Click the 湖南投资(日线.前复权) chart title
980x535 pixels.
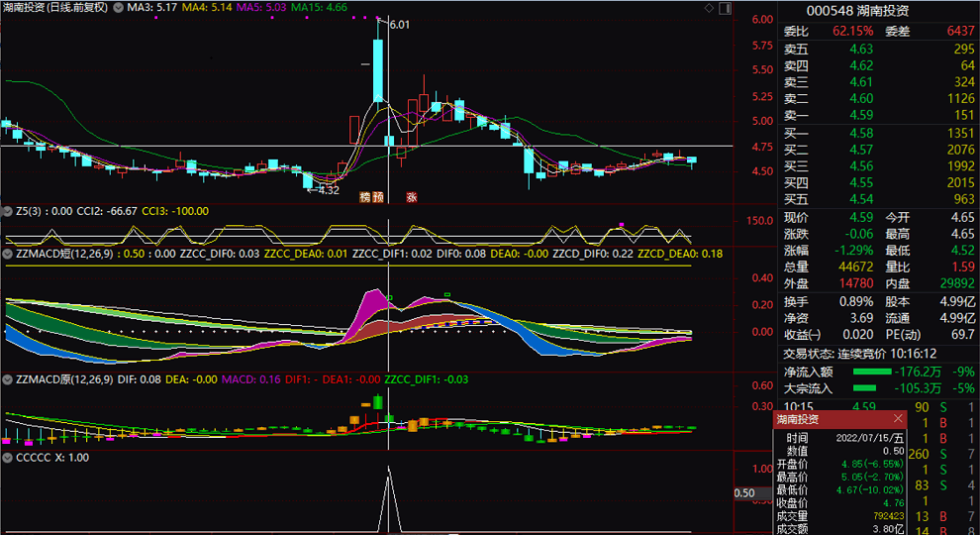coord(55,8)
